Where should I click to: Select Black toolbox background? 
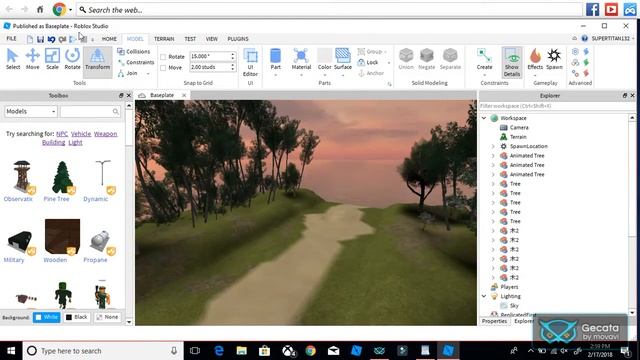pos(77,317)
